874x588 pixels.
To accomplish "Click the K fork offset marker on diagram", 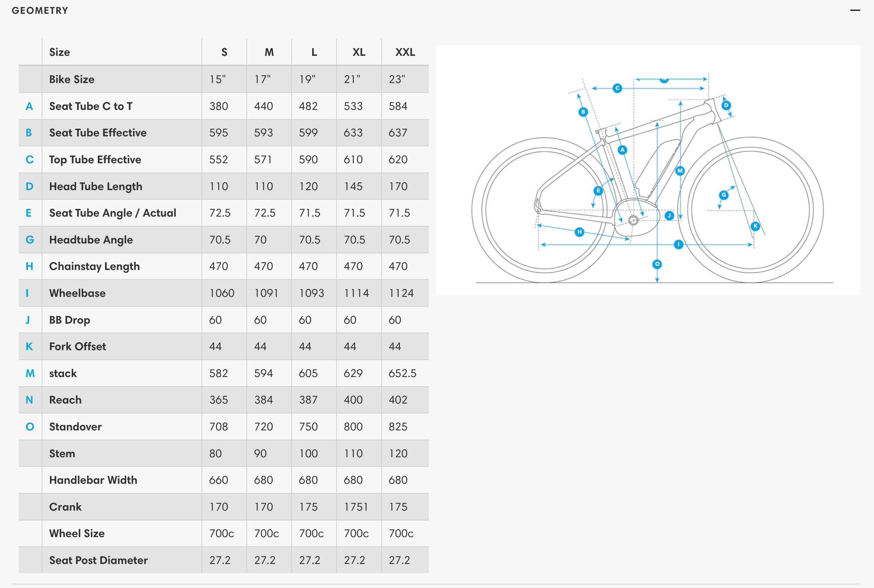I will tap(756, 226).
